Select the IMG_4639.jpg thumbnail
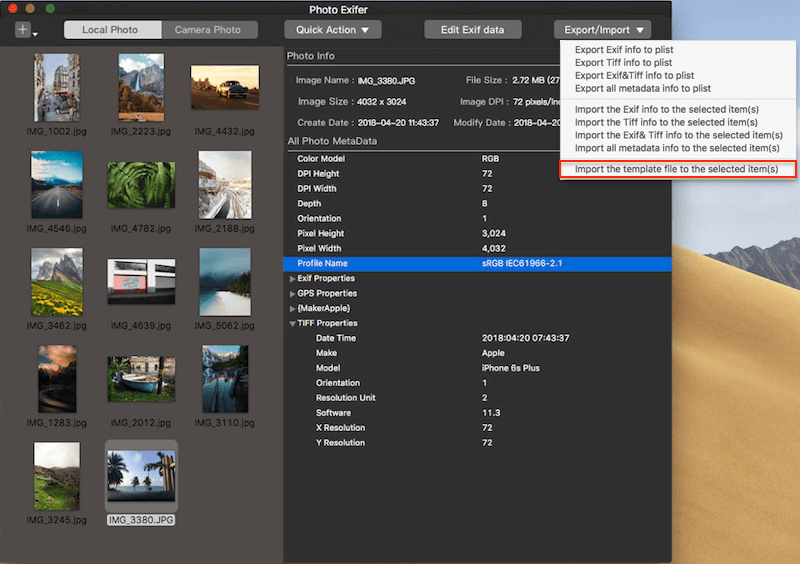 [141, 281]
